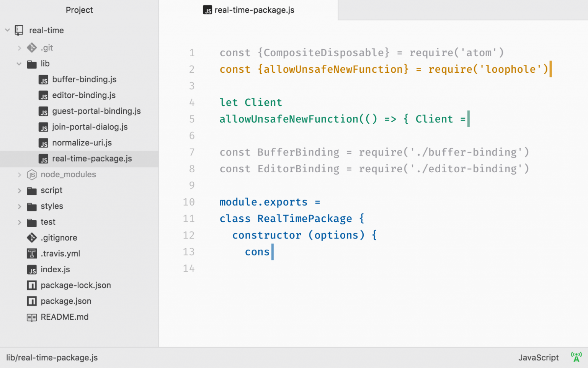Click the node_modules library icon
This screenshot has width=588, height=368.
coord(32,175)
